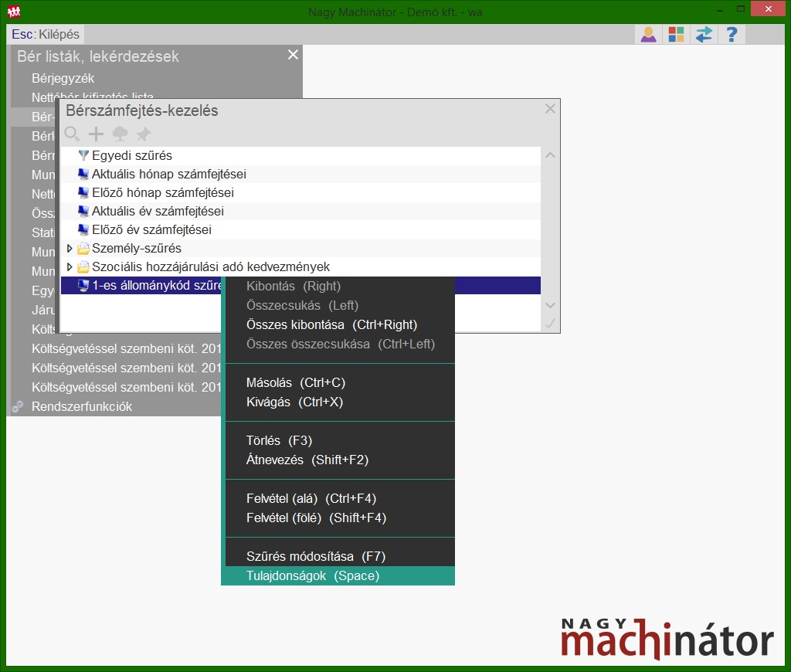Click Összes összecsukása menu entry
This screenshot has height=672, width=791.
coord(341,344)
